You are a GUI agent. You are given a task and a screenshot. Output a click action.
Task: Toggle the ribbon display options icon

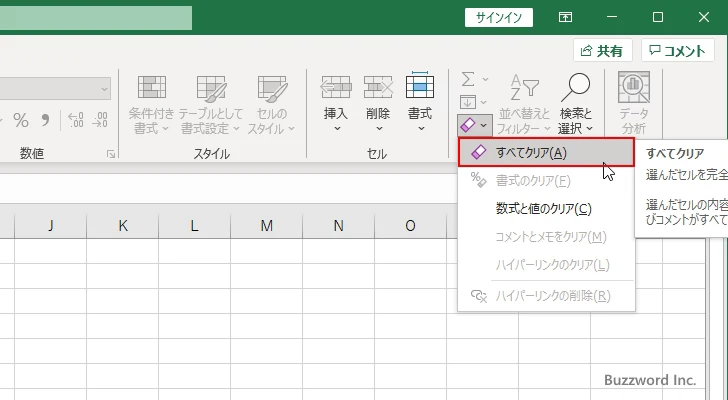point(565,18)
